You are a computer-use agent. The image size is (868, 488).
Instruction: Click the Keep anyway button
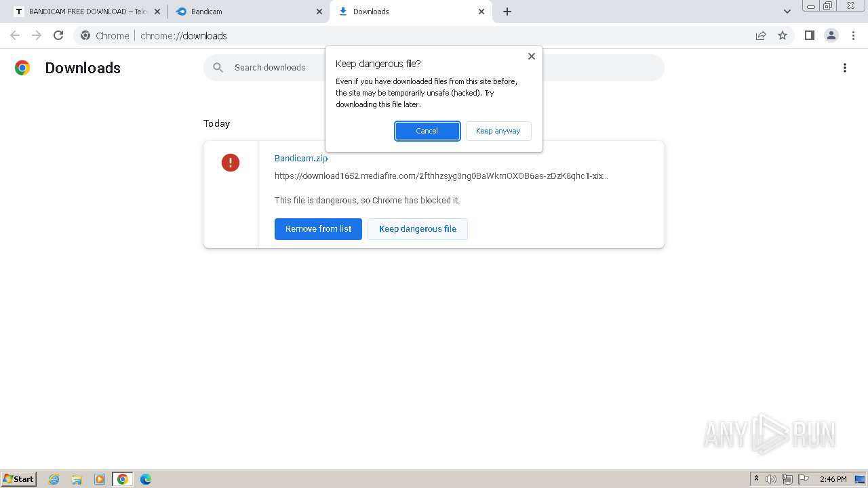(498, 131)
